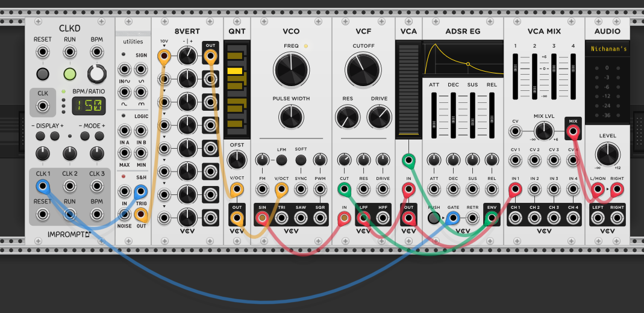644x313 pixels.
Task: Click the QNT V/OCT input jack
Action: pos(237,189)
